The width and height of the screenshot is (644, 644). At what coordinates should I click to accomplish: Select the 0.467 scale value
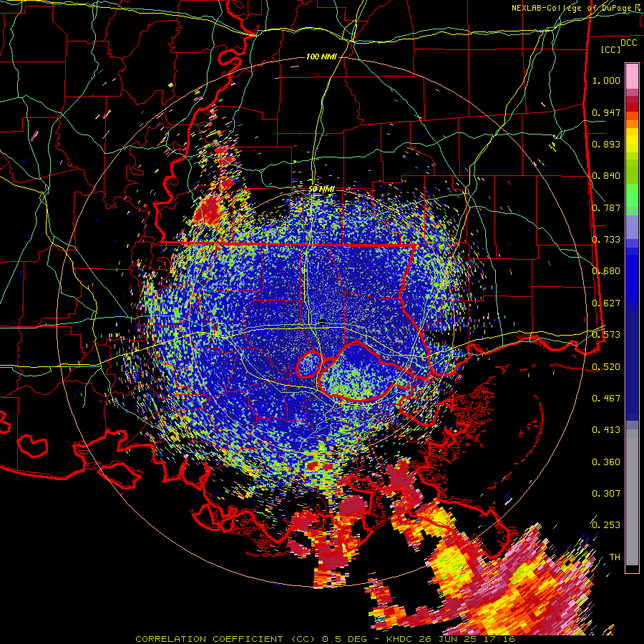[606, 398]
